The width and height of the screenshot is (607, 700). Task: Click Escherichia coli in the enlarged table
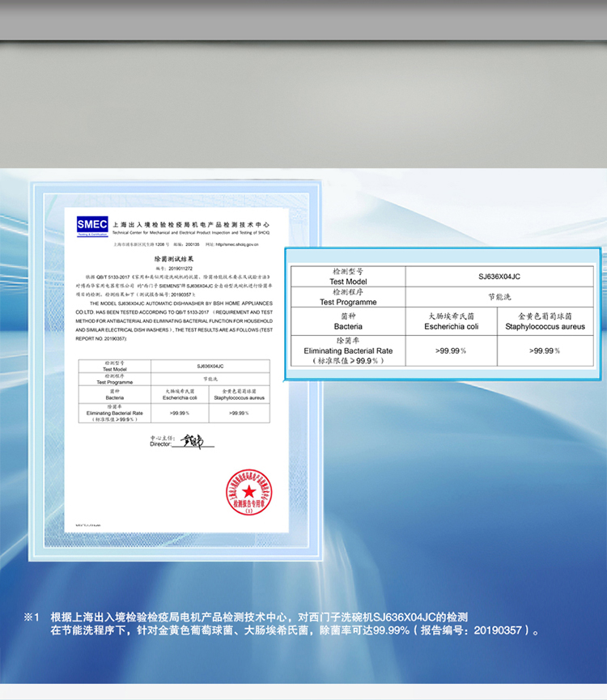pyautogui.click(x=452, y=326)
